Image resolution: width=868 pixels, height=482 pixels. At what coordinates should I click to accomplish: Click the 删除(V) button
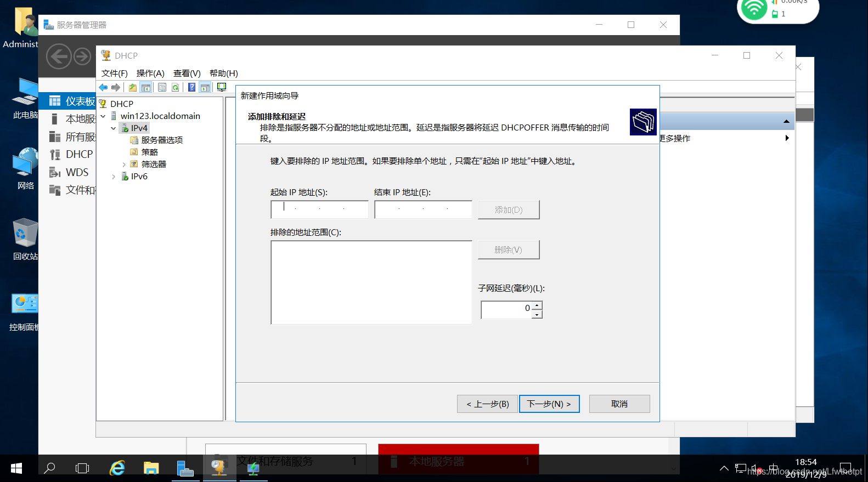pyautogui.click(x=509, y=249)
